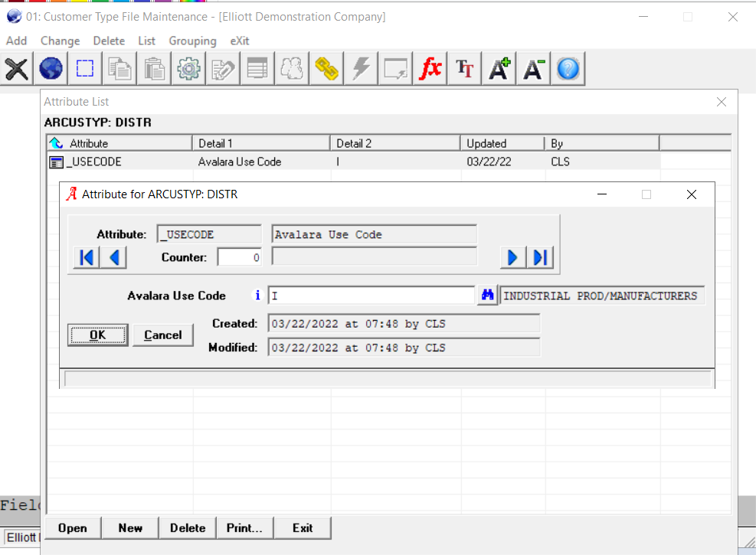
Task: Click the blue info i icon
Action: (x=257, y=295)
